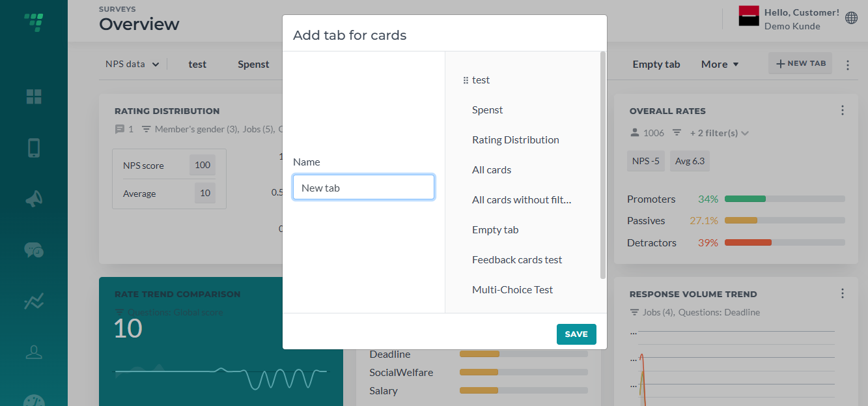868x406 pixels.
Task: Click the tab list scrollbar in dialog
Action: click(603, 166)
